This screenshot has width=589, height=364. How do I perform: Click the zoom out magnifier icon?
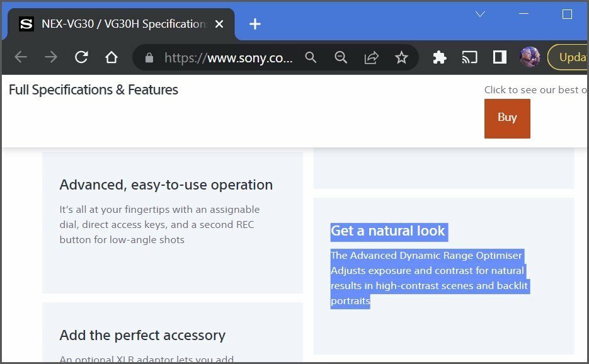click(x=341, y=57)
